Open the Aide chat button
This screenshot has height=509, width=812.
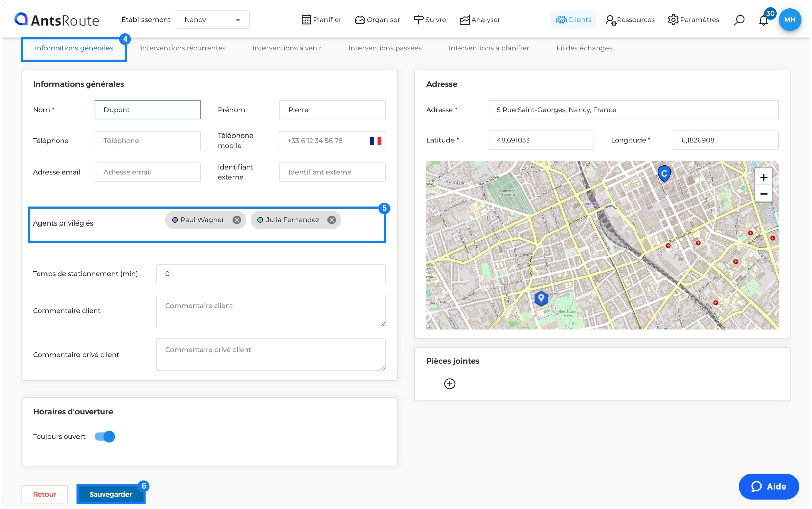coord(768,486)
